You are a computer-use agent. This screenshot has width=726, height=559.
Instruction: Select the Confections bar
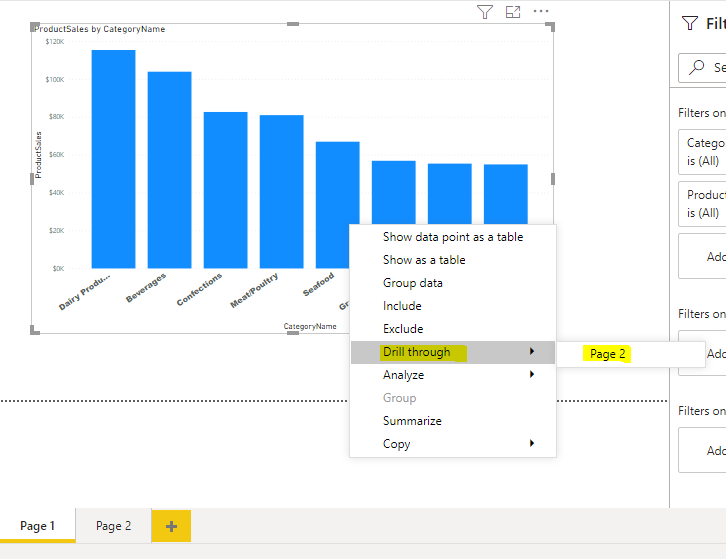coord(225,190)
